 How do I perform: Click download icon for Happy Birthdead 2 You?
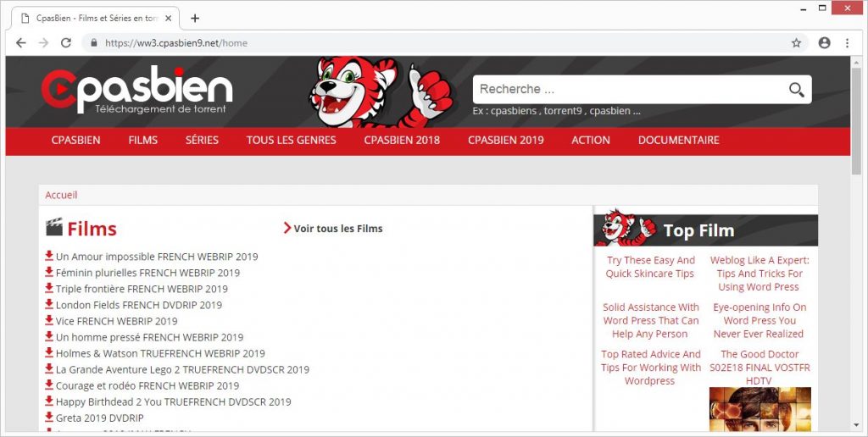(x=49, y=401)
